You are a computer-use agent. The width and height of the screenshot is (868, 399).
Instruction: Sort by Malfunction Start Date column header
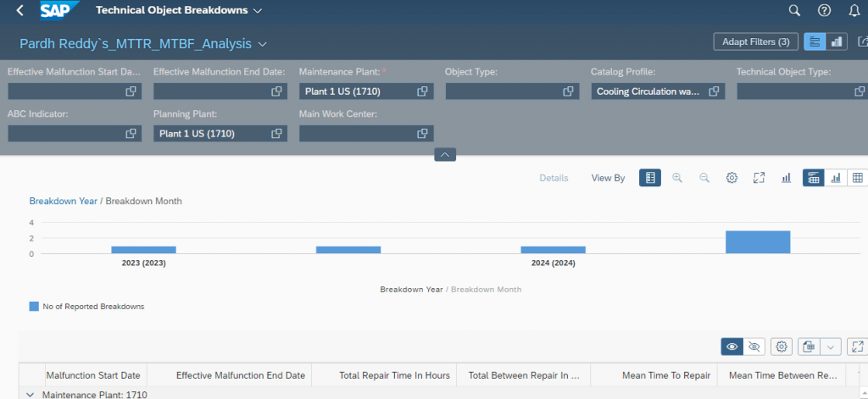coord(93,375)
